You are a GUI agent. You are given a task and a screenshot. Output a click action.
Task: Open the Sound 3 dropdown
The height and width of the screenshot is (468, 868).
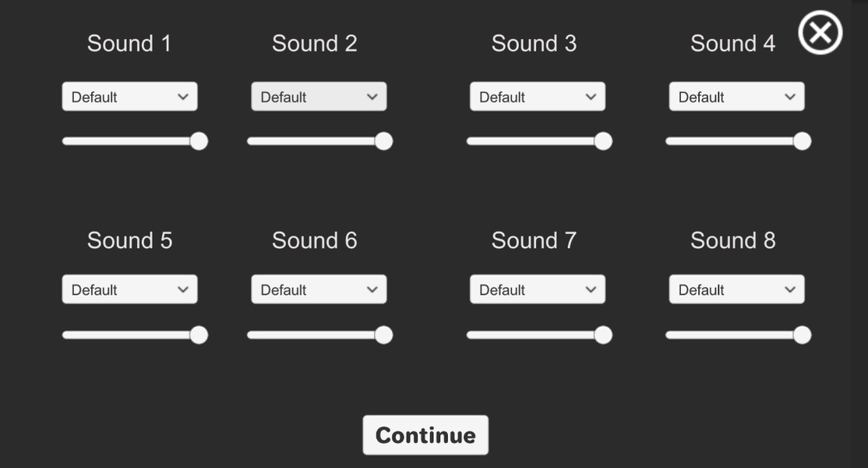point(537,96)
